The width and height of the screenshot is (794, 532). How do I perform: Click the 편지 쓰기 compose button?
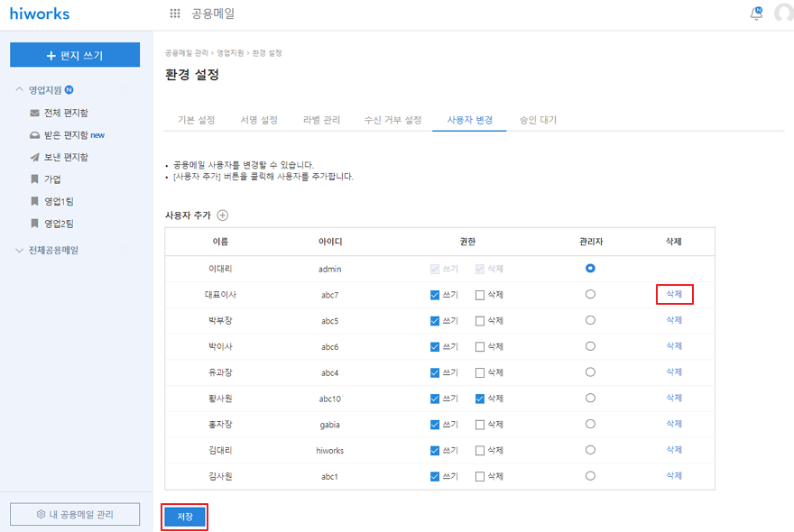coord(75,55)
